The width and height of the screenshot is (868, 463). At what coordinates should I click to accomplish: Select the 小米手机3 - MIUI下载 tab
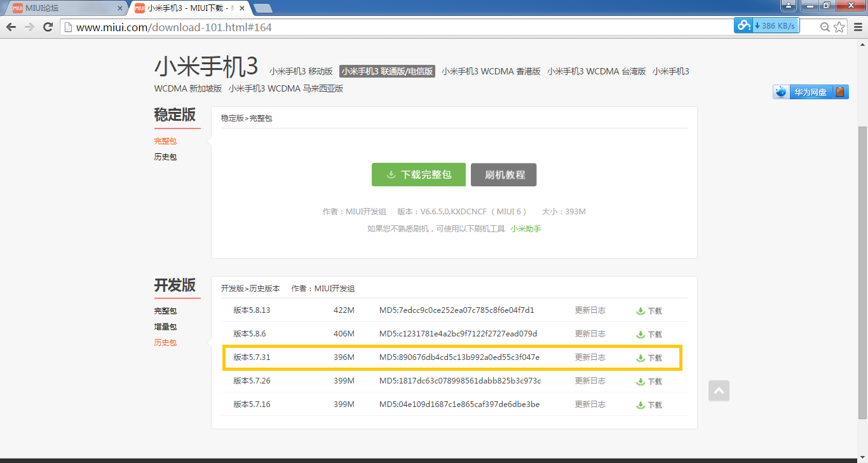pos(189,8)
